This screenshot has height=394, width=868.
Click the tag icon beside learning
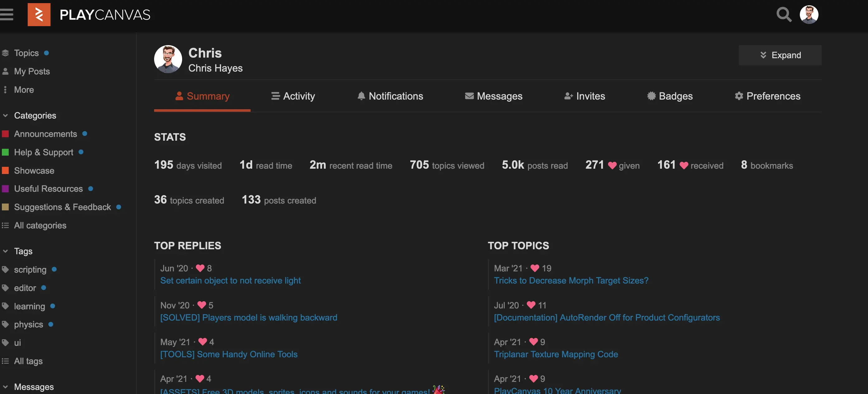click(x=5, y=306)
